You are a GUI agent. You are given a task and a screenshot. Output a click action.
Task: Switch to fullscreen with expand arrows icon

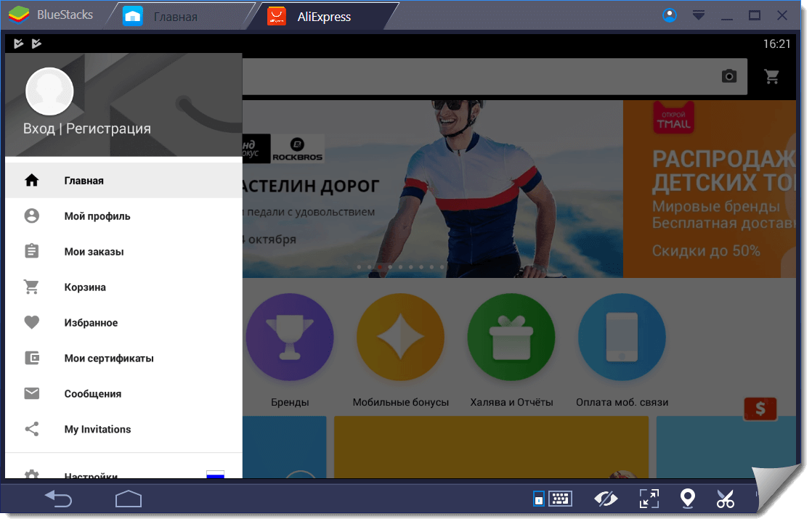[x=649, y=499]
